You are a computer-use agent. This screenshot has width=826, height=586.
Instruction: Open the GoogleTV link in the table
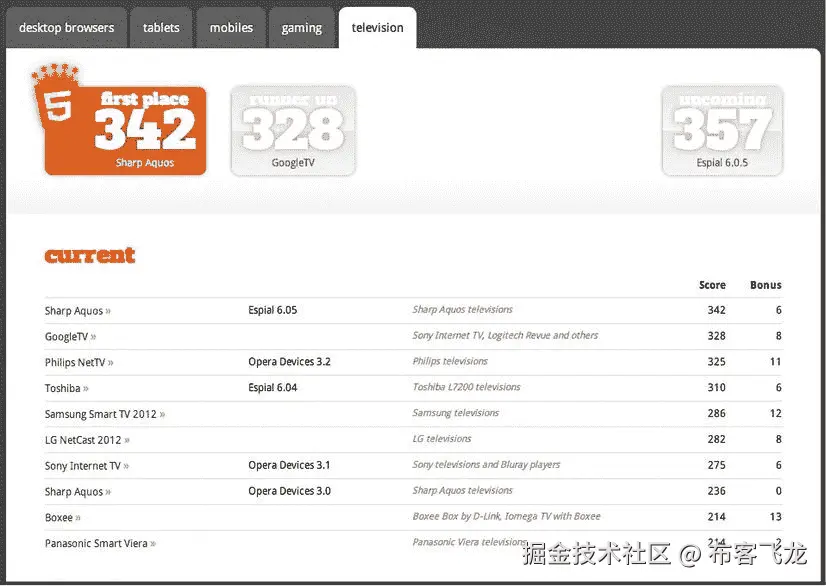pos(71,337)
